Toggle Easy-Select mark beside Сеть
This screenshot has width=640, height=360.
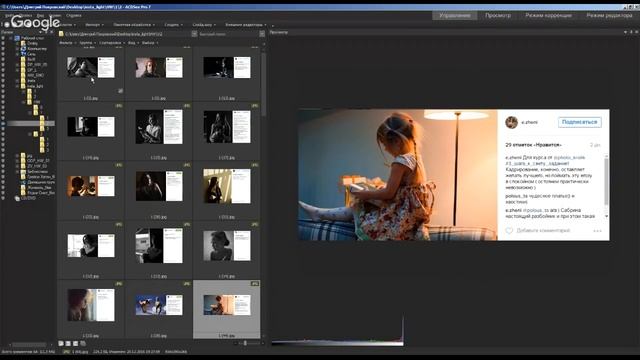coord(3,54)
